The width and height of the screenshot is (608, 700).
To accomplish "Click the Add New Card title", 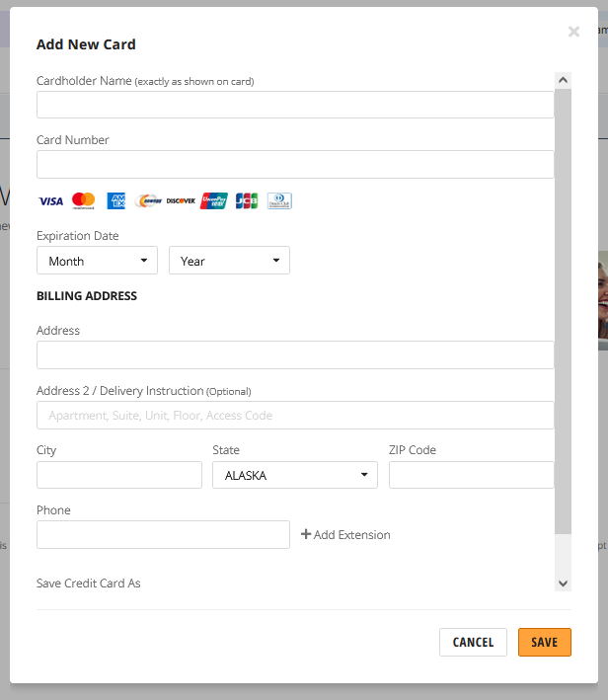I will [86, 44].
